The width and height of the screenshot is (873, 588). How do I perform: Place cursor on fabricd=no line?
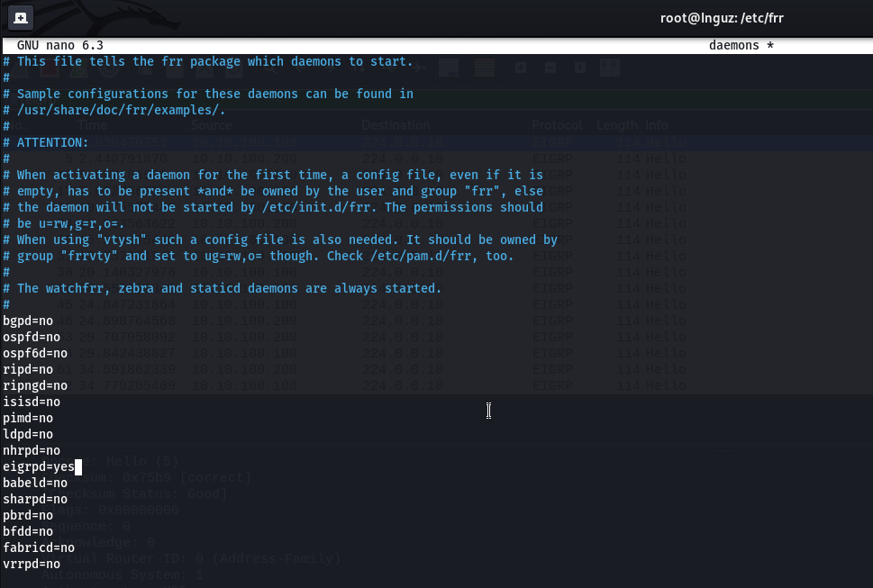coord(39,547)
